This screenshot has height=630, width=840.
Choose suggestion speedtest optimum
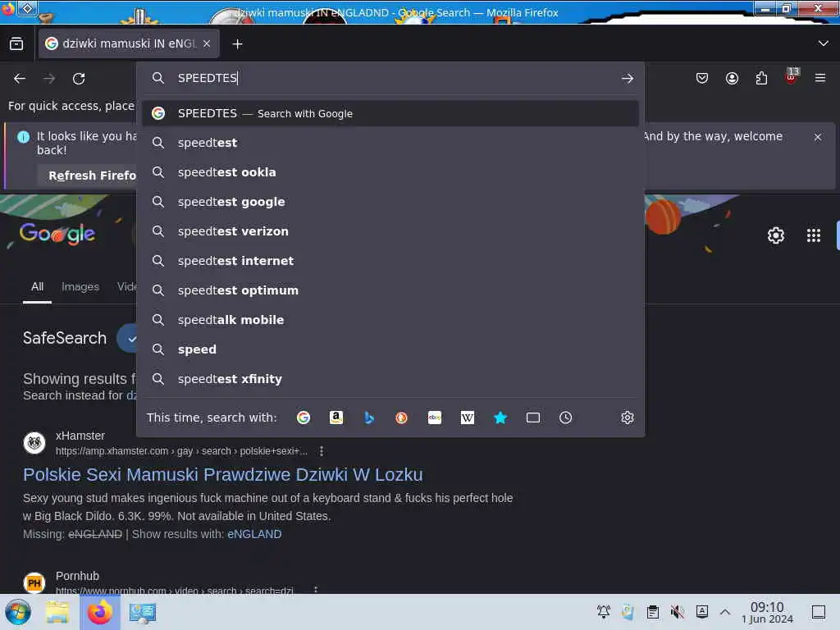click(x=390, y=290)
